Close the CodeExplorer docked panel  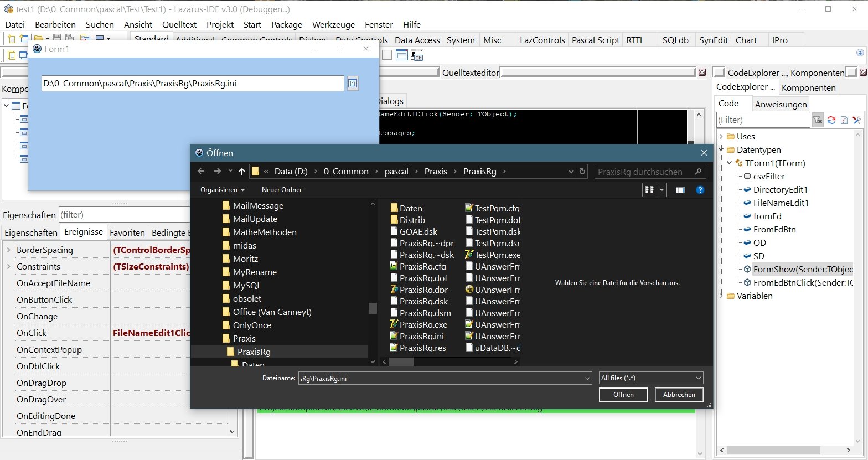coord(864,72)
